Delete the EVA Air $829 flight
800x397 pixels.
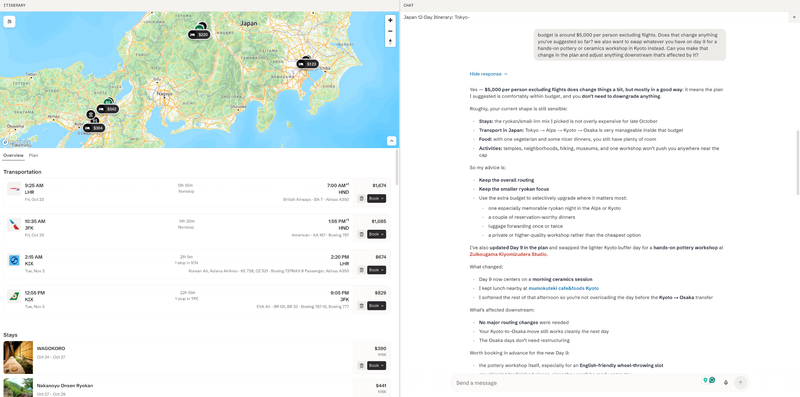click(361, 305)
